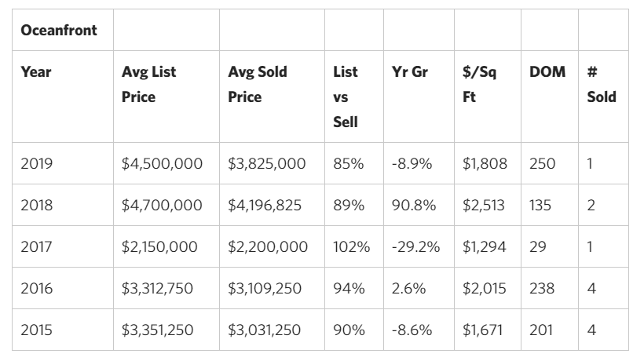The height and width of the screenshot is (361, 644).
Task: Click the 2019 year row cell
Action: tap(37, 164)
